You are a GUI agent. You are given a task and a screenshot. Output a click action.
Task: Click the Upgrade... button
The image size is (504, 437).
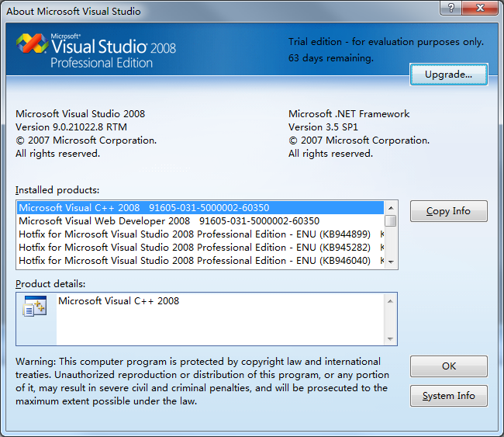click(449, 75)
